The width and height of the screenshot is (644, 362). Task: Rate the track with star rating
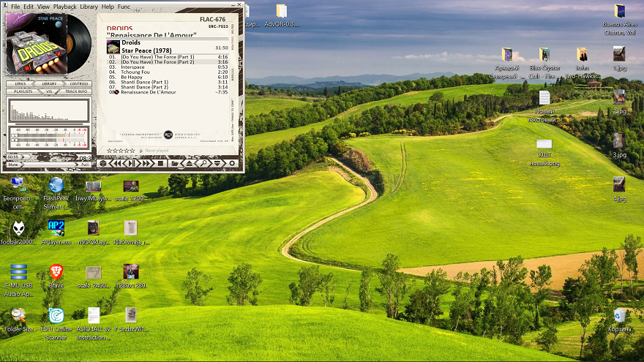(121, 151)
